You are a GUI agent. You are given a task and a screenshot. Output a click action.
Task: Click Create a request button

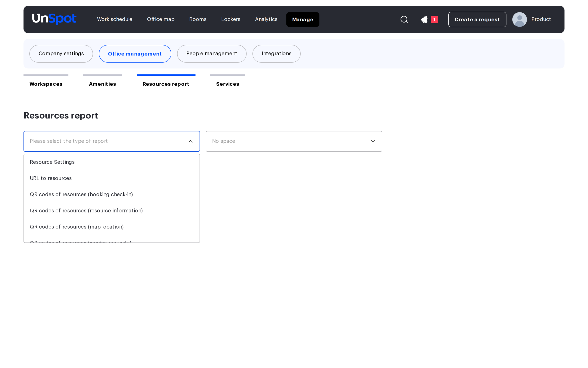click(x=477, y=20)
